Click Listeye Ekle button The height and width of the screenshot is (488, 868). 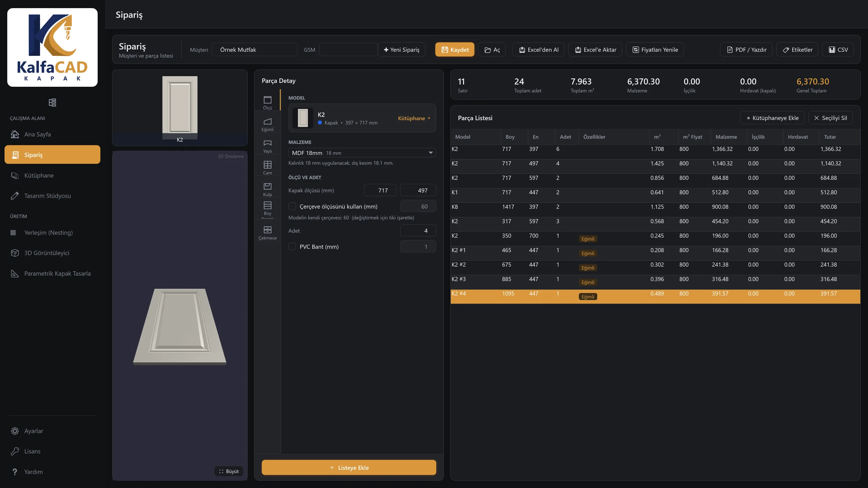(x=349, y=467)
